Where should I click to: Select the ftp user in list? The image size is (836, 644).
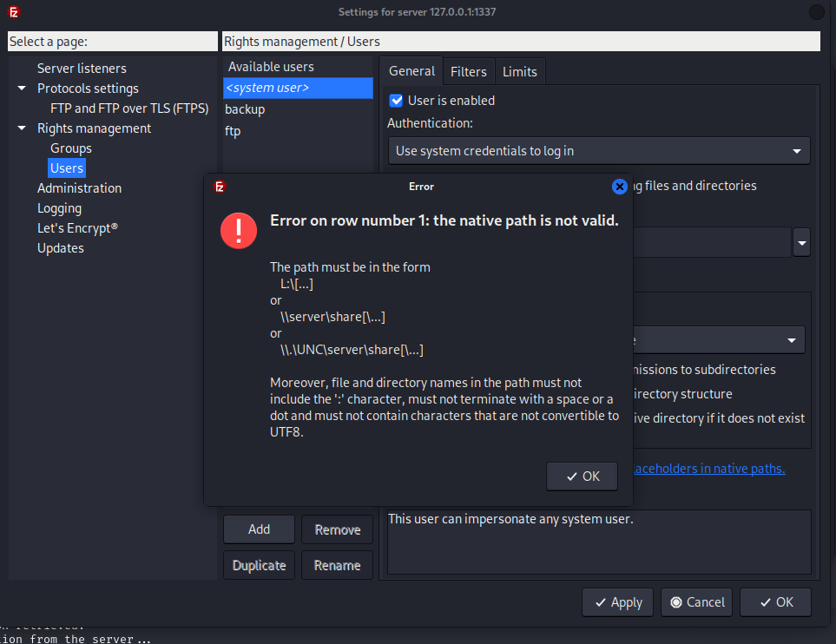tap(233, 131)
